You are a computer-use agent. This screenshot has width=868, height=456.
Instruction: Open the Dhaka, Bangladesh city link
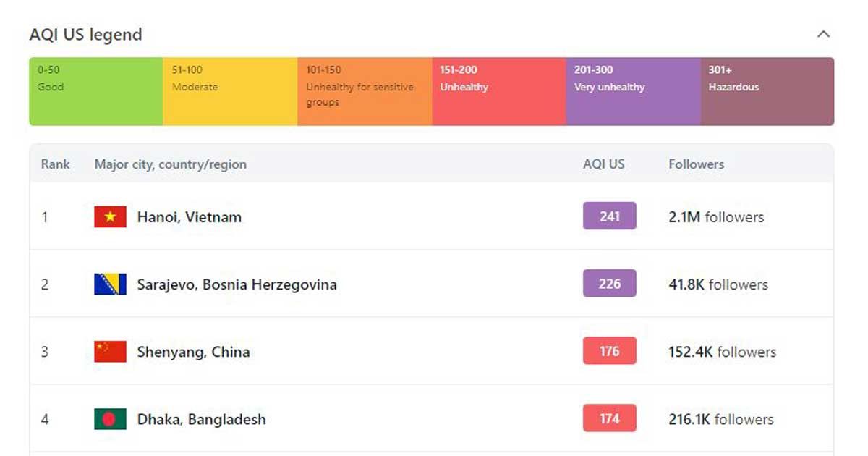pos(202,420)
